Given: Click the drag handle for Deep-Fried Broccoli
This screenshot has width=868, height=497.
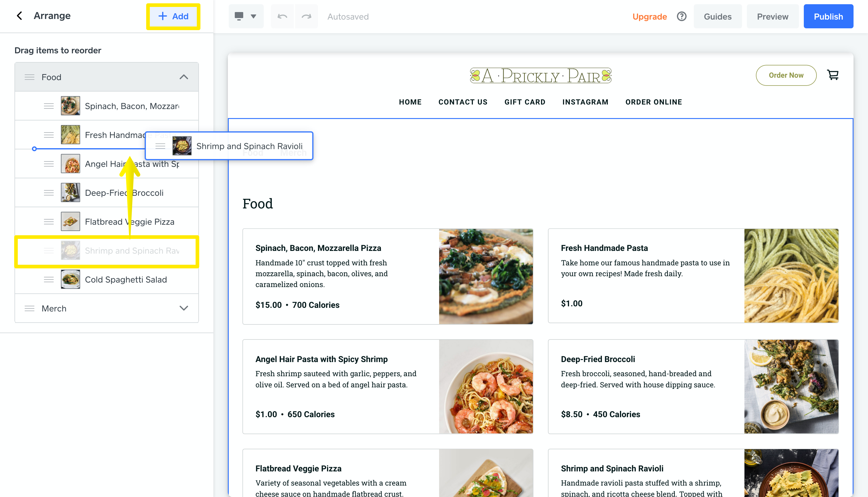Looking at the screenshot, I should point(49,192).
